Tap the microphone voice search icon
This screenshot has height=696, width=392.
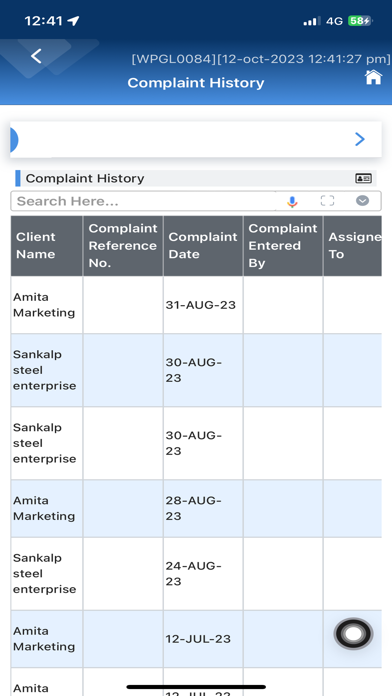[292, 202]
